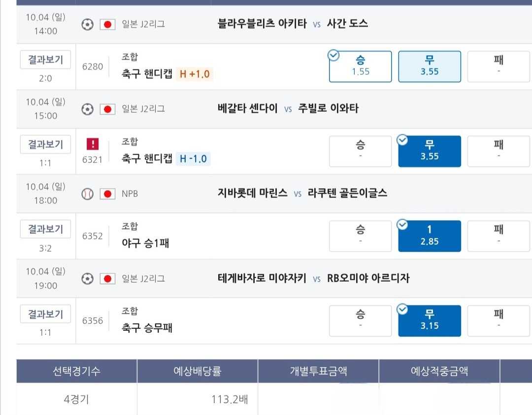Toggle 무 3.15 pick for game 6356

tap(430, 321)
